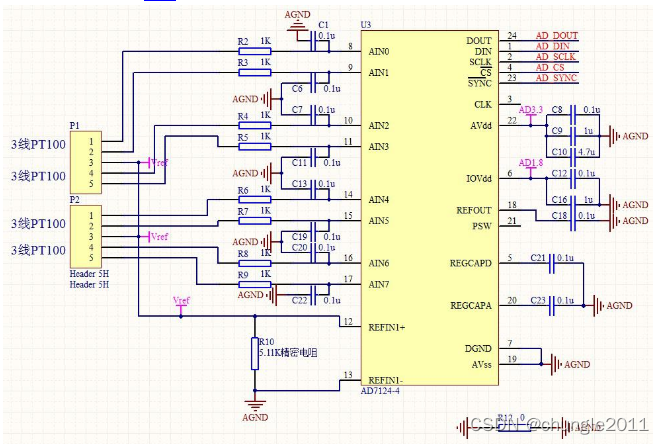Click the REGCAPD pin name
The height and width of the screenshot is (444, 664).
[x=470, y=264]
